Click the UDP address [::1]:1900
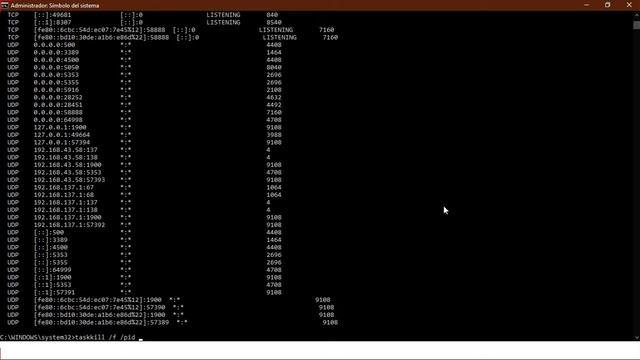 [x=52, y=278]
